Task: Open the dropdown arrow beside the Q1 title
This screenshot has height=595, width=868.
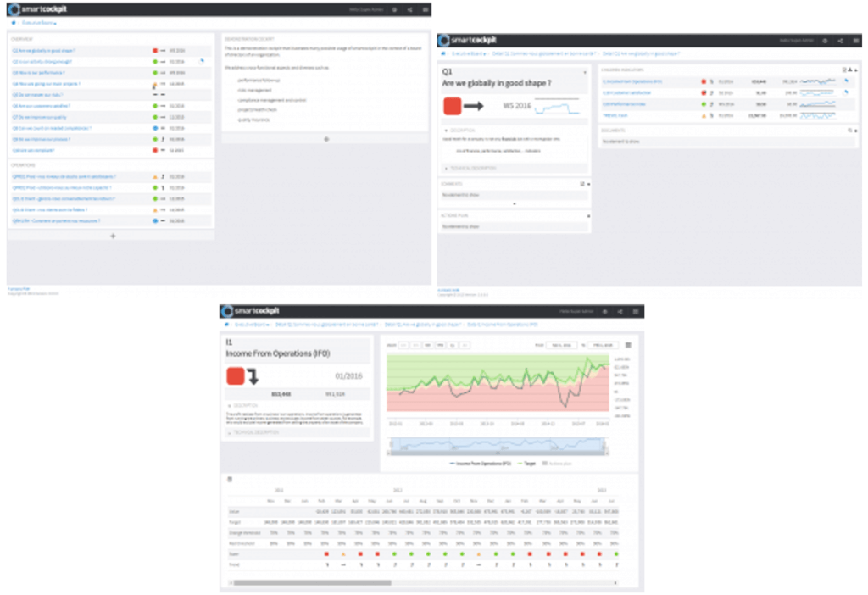Action: click(x=586, y=73)
